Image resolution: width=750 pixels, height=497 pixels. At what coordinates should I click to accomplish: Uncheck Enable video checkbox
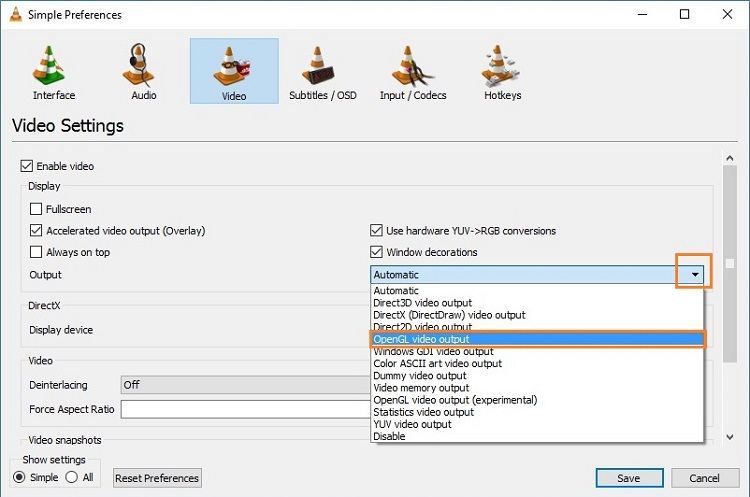point(26,166)
